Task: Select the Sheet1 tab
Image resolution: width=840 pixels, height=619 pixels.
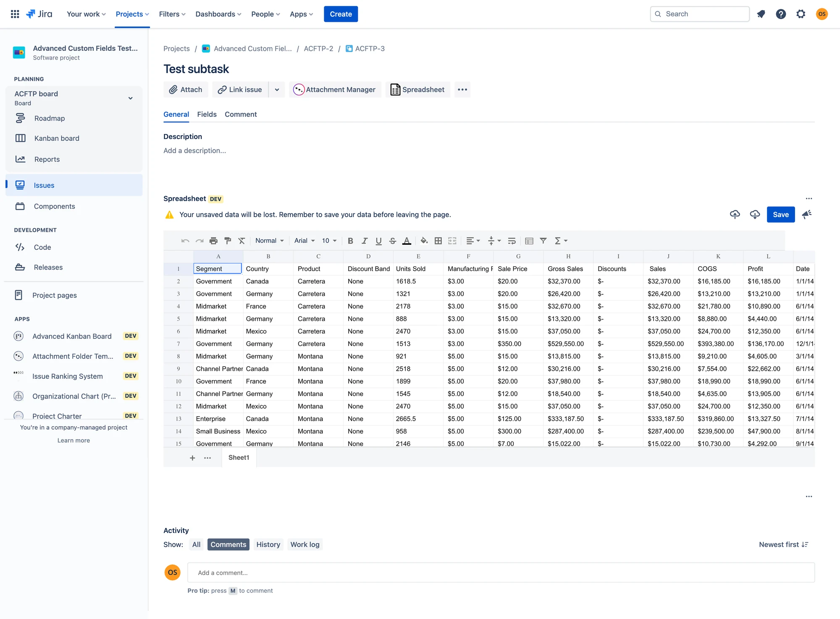Action: (239, 457)
